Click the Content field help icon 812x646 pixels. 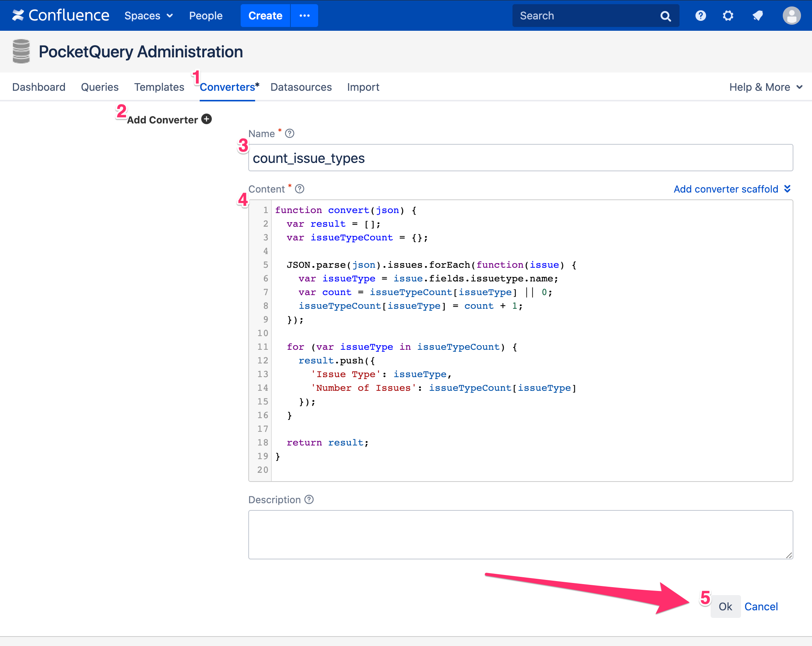coord(300,189)
